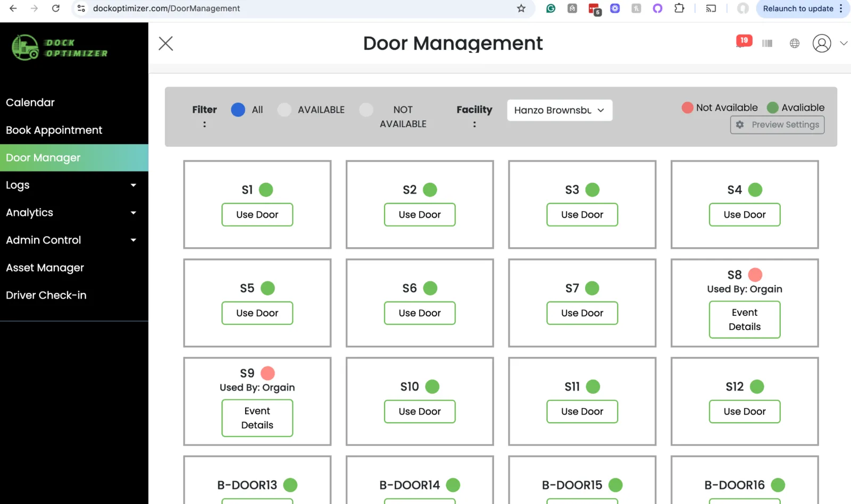Click the Relaunch to update button
851x504 pixels.
coord(798,9)
